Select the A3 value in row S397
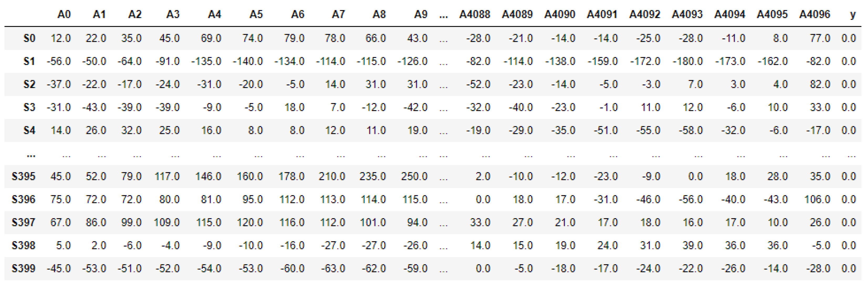The height and width of the screenshot is (287, 868). point(166,222)
